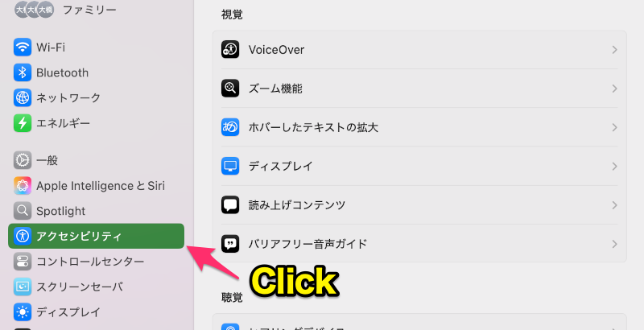
Task: Expand the 読み上げコンテンツ chevron
Action: (614, 204)
